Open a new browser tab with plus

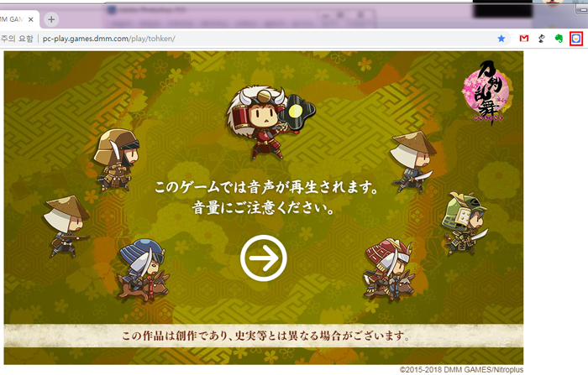(51, 19)
